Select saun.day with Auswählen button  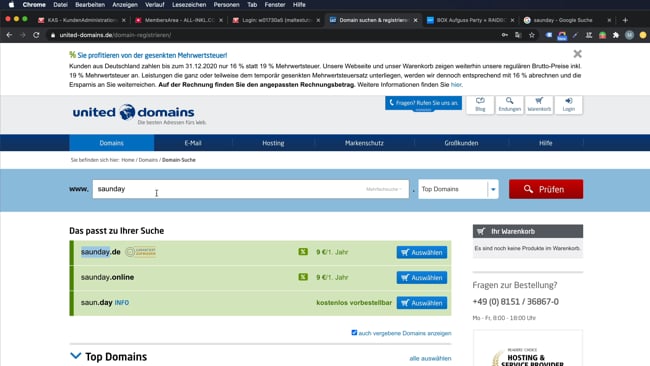click(x=422, y=303)
